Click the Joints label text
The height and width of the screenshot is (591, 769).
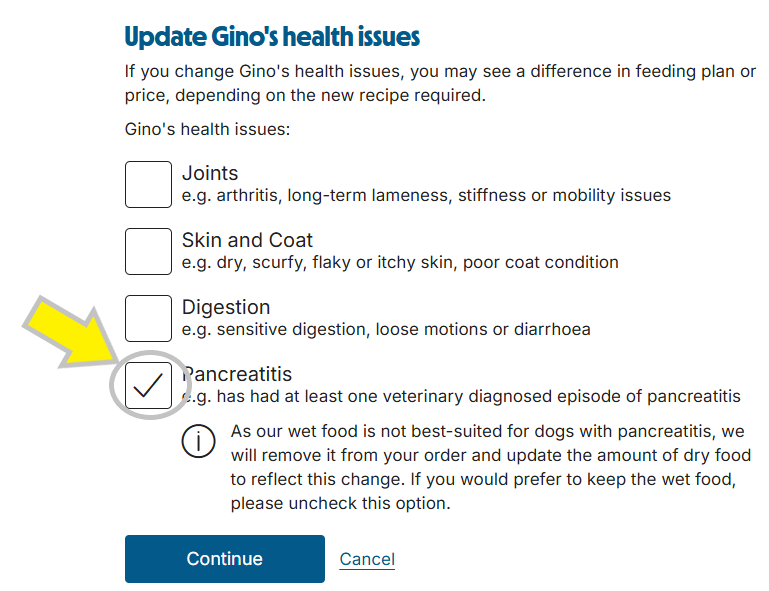coord(210,173)
